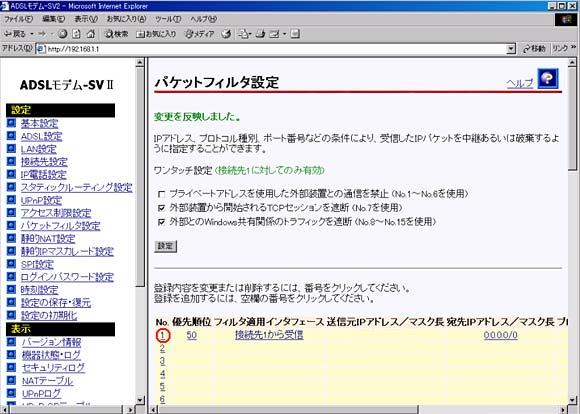Expand the Links (リンク) toolbar chevron
This screenshot has height=414, width=580.
tap(574, 48)
